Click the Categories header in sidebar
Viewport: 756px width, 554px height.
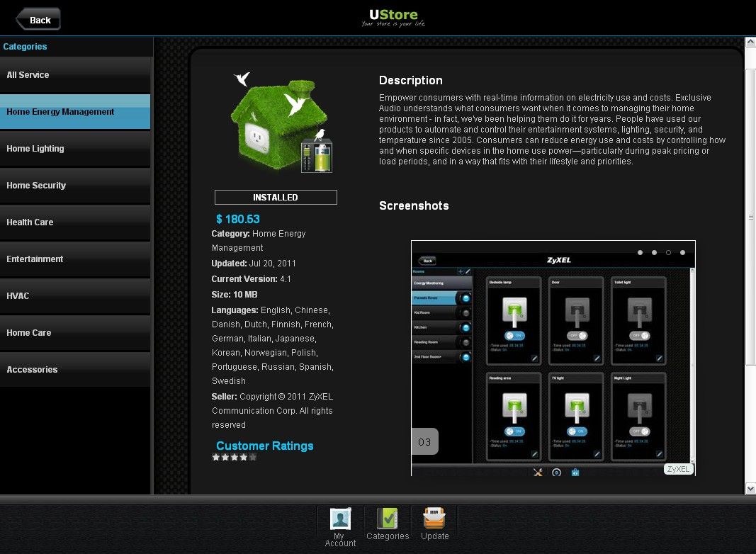click(x=25, y=47)
